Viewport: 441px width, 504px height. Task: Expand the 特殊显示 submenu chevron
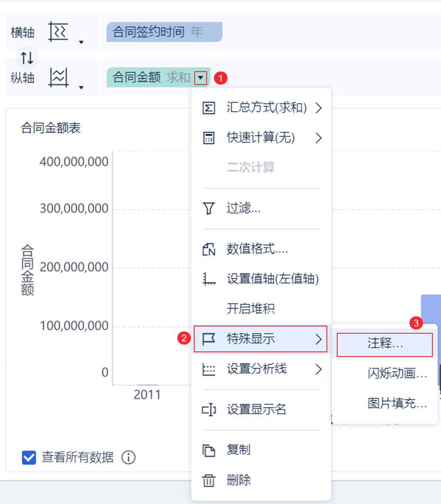[318, 339]
